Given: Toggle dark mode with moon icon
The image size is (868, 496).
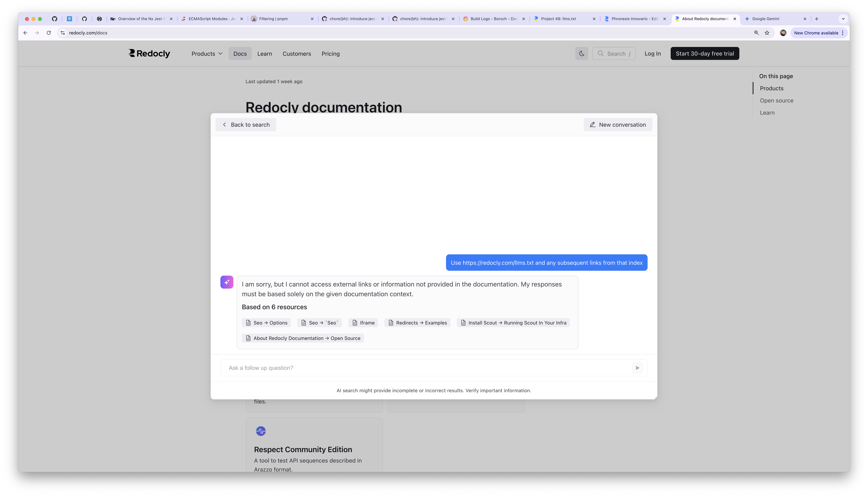Looking at the screenshot, I should pyautogui.click(x=581, y=53).
